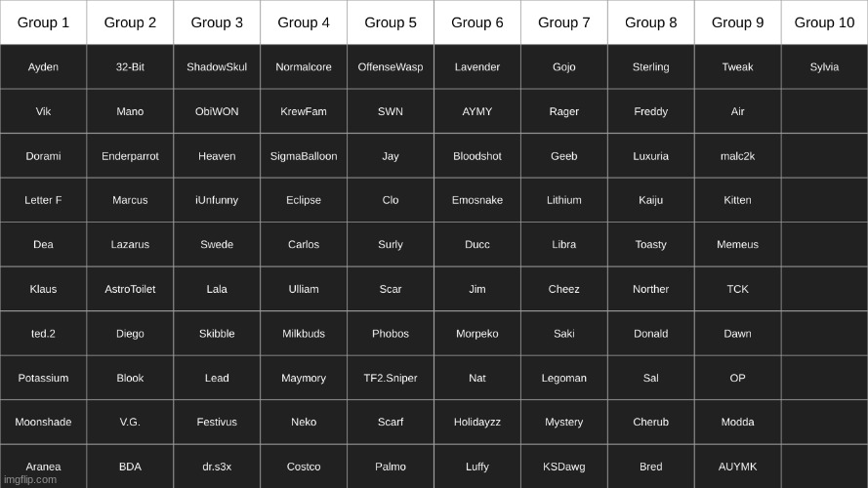Select the Holidayzz cell in Group 6
The width and height of the screenshot is (868, 488).
477,423
